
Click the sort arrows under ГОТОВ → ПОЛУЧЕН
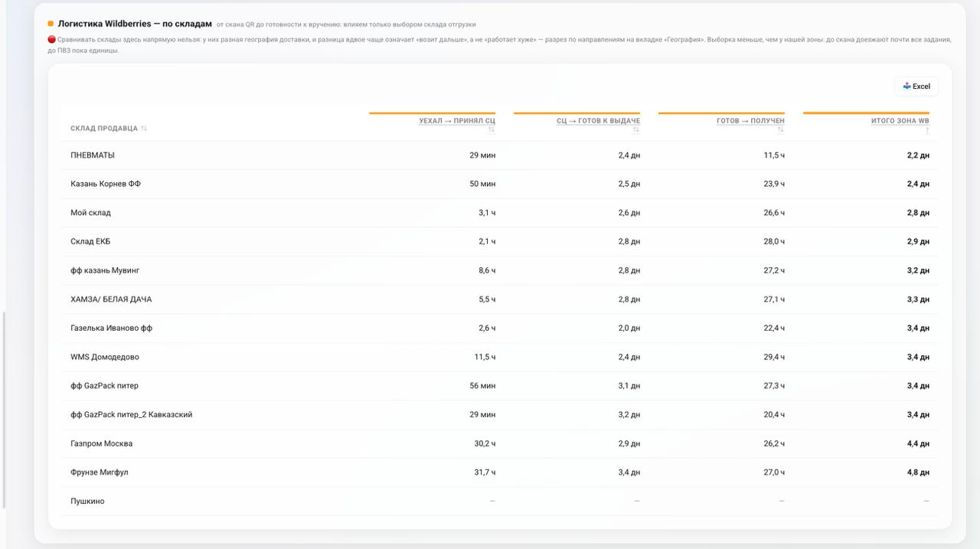coord(781,130)
